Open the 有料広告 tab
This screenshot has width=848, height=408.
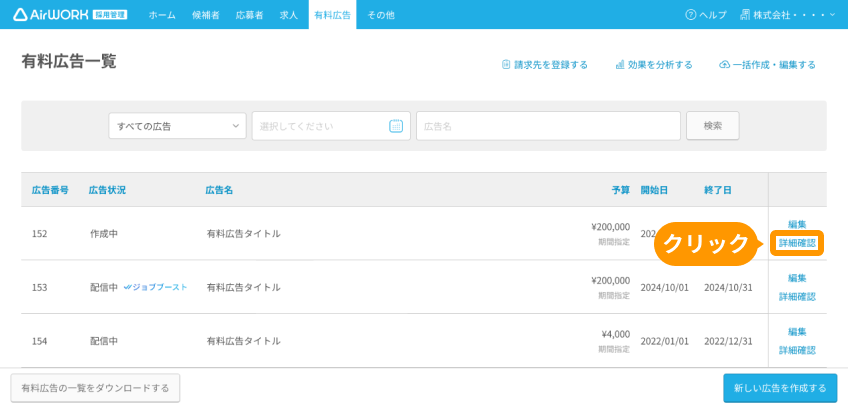(x=332, y=15)
